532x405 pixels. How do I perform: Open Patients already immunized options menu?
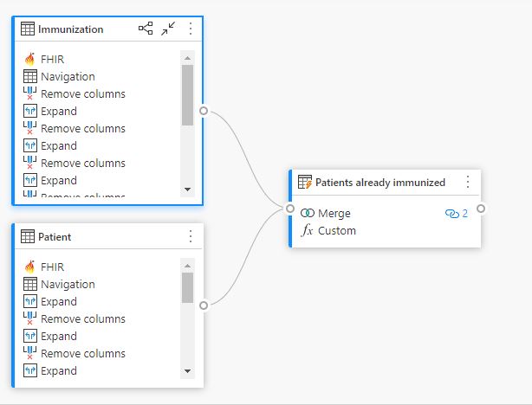(x=468, y=182)
